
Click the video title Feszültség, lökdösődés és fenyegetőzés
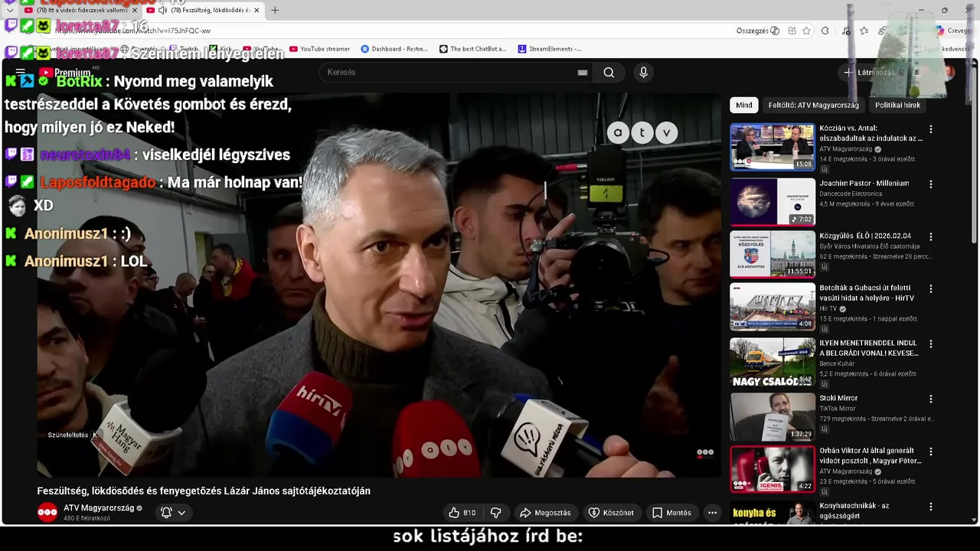coord(204,491)
